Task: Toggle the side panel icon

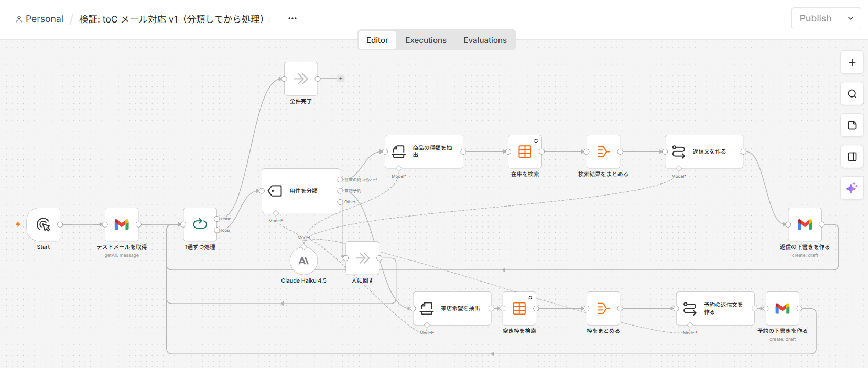Action: [x=852, y=157]
